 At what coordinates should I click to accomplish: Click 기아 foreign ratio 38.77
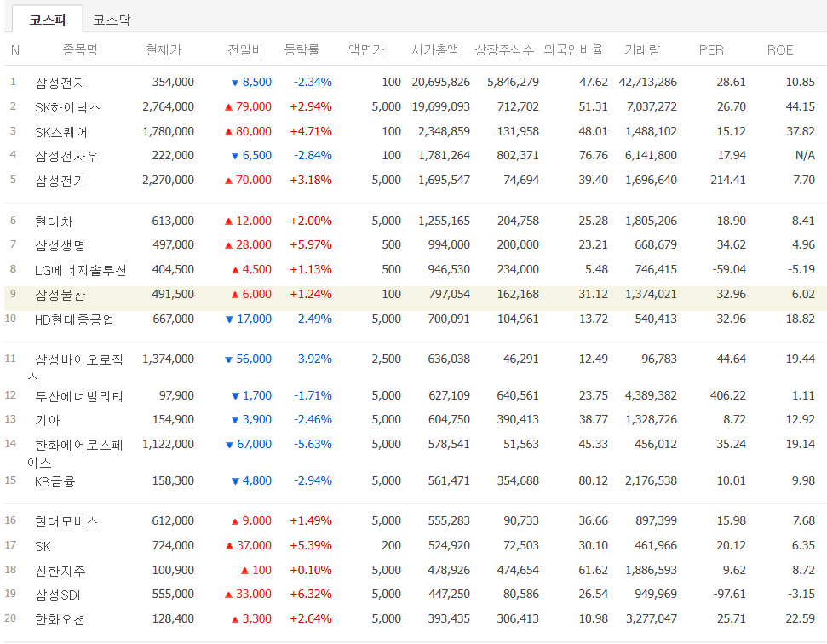point(593,419)
